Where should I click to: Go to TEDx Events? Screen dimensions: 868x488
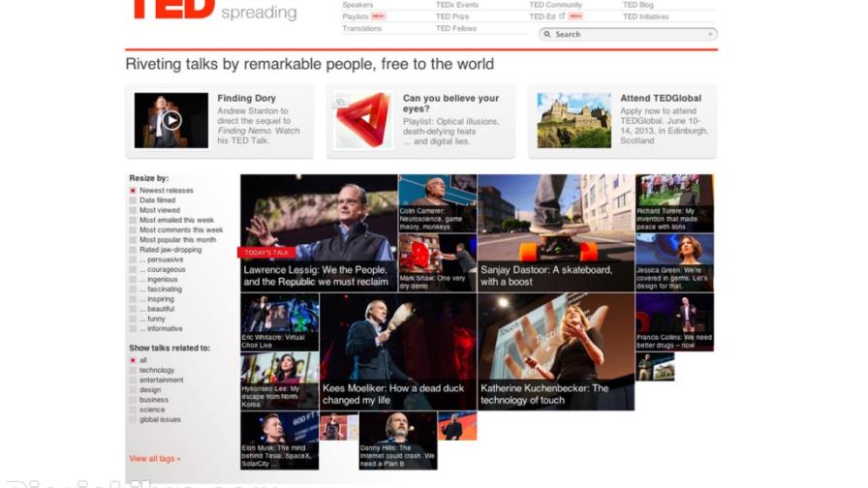(x=456, y=5)
